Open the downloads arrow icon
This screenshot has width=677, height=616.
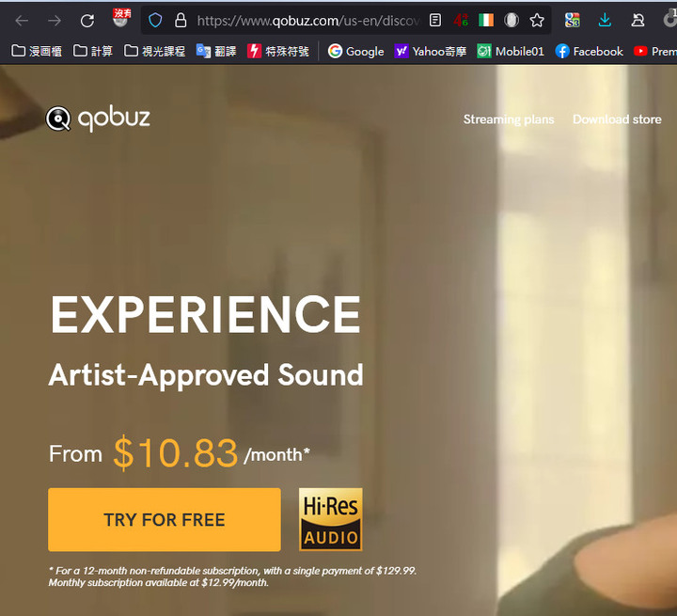point(605,20)
